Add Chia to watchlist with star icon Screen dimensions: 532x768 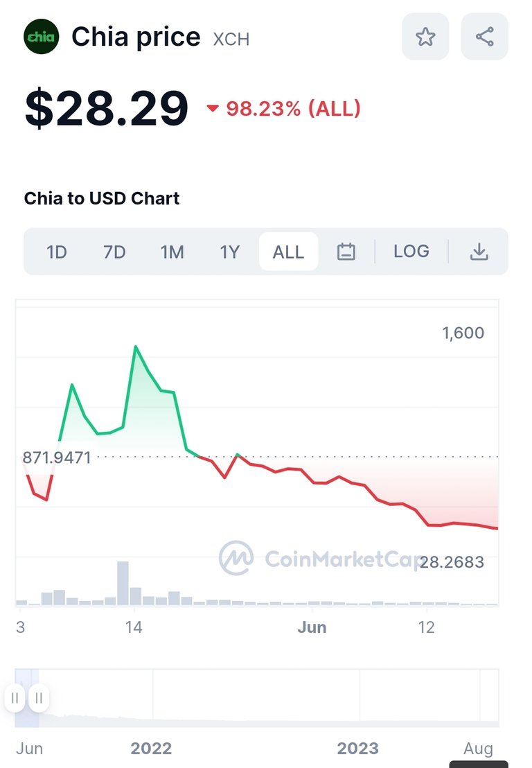pos(425,37)
